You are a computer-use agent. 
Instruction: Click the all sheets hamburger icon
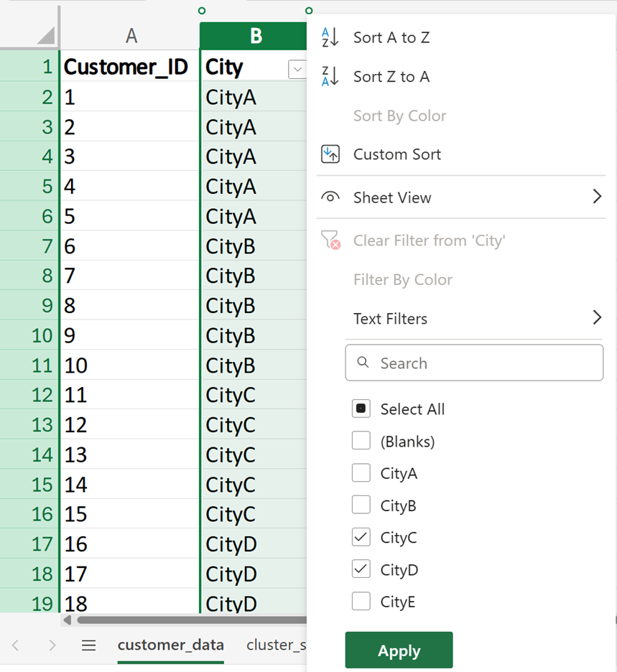88,645
